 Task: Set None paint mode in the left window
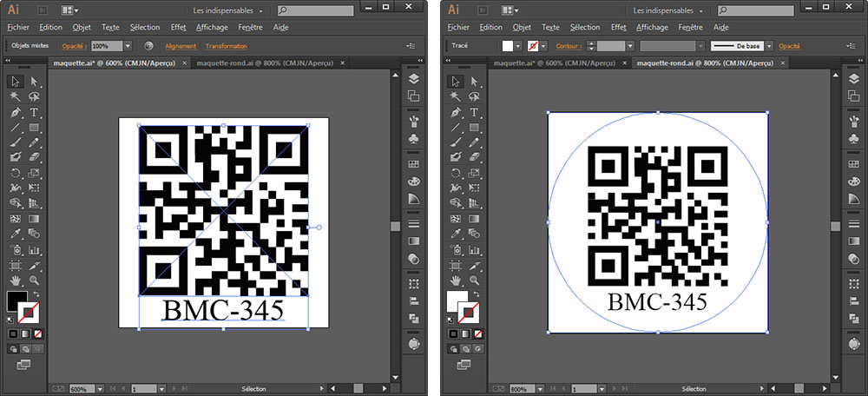point(37,334)
